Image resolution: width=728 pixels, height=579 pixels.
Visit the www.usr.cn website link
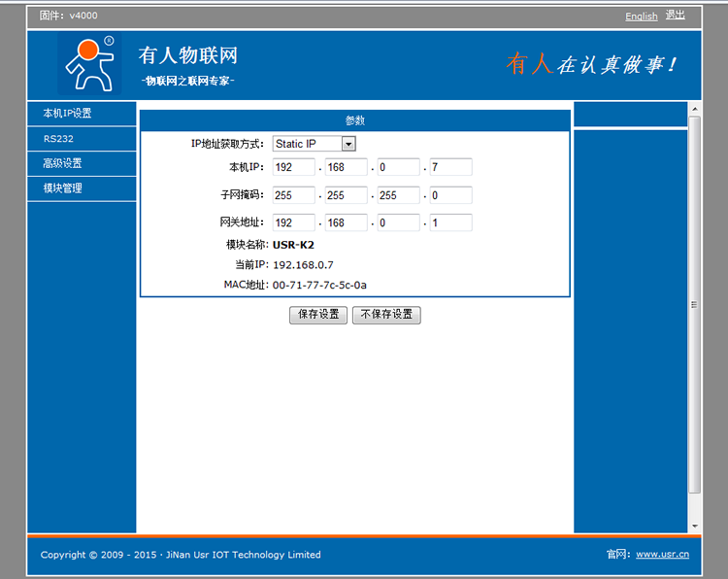662,555
